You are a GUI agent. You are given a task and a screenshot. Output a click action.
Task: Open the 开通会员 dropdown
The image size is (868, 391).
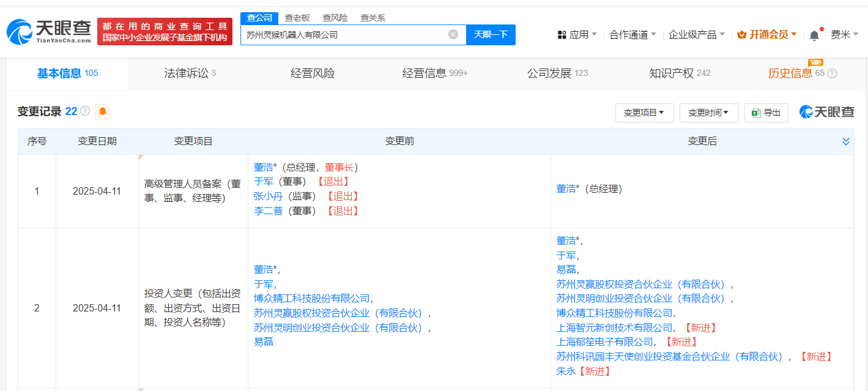pyautogui.click(x=767, y=35)
